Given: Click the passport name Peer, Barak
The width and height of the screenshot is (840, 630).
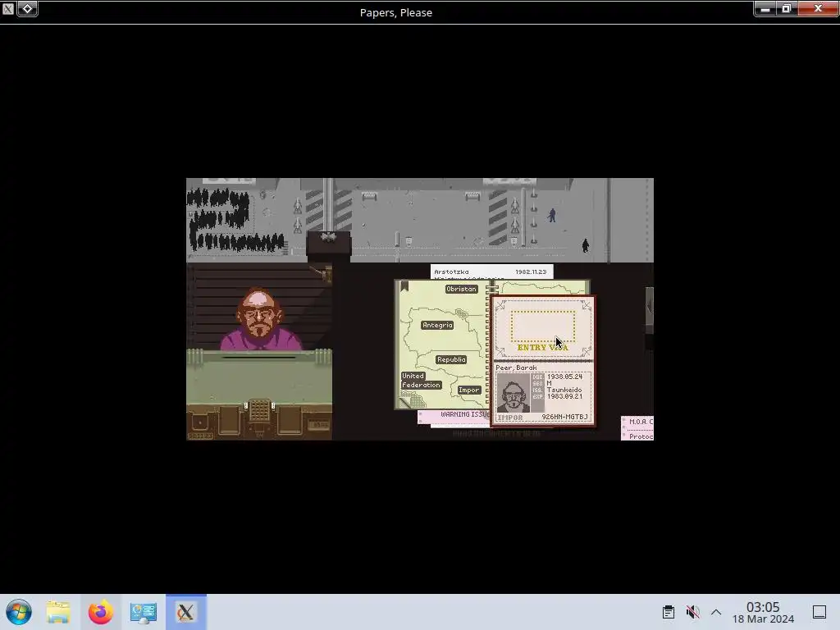Looking at the screenshot, I should point(516,367).
